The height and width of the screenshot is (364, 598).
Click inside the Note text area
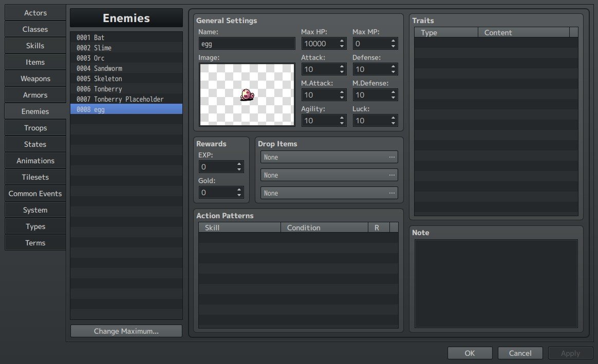[x=496, y=283]
